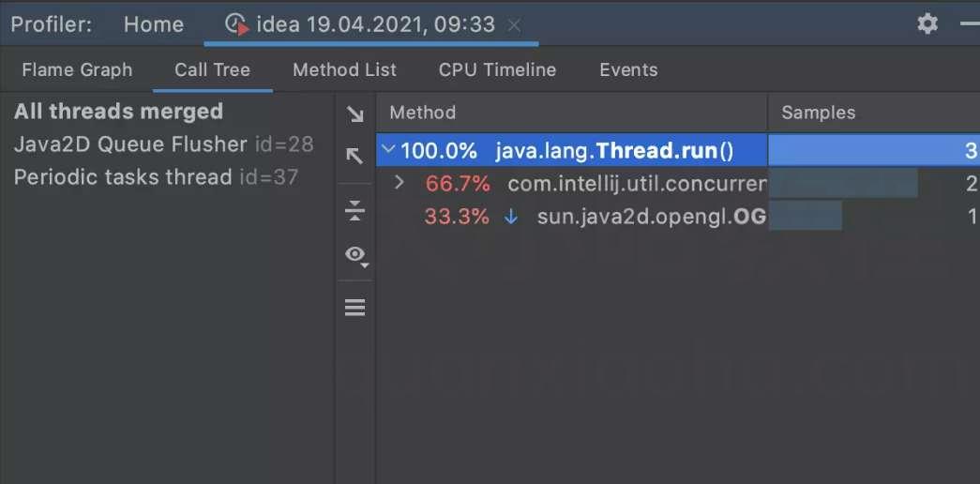980x484 pixels.
Task: Click the blue down arrow beside sun.java2d.opengl
Action: (511, 217)
